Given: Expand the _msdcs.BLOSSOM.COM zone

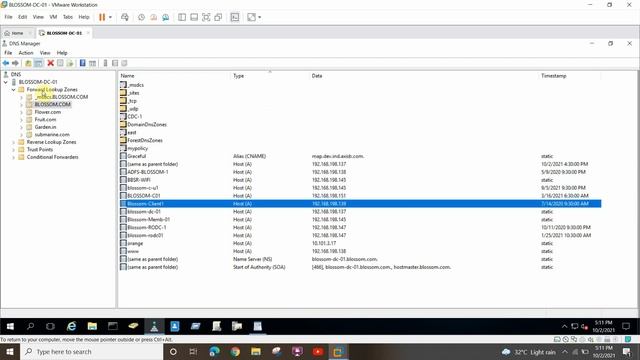Looking at the screenshot, I should [x=21, y=97].
